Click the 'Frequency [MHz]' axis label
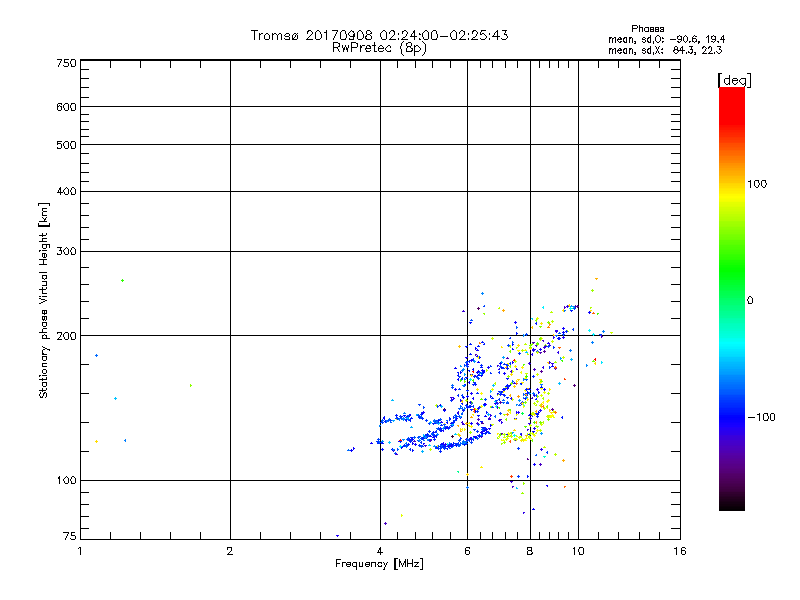Screen dimensions: 800x600 tap(379, 564)
